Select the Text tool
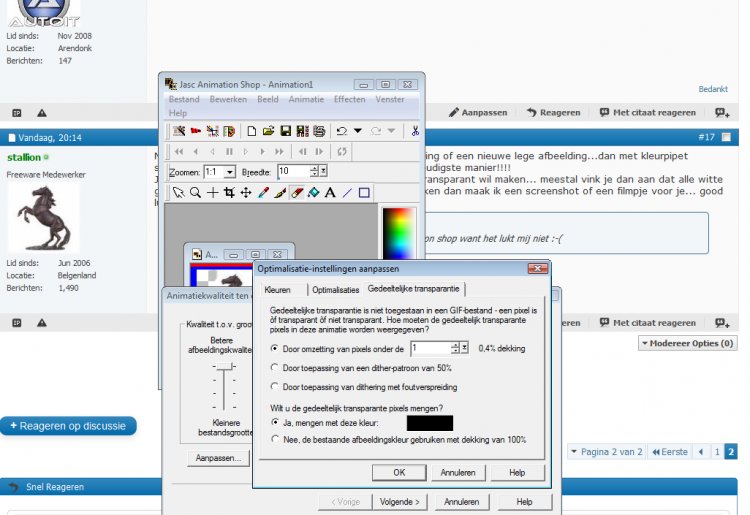 (330, 193)
